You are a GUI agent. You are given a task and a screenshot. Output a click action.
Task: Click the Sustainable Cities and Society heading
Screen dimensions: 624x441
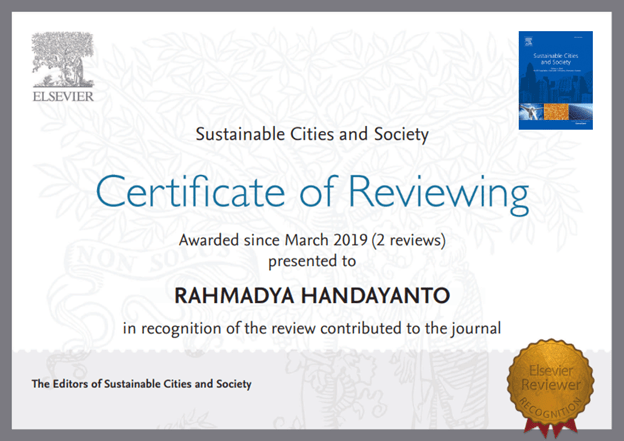(x=311, y=134)
